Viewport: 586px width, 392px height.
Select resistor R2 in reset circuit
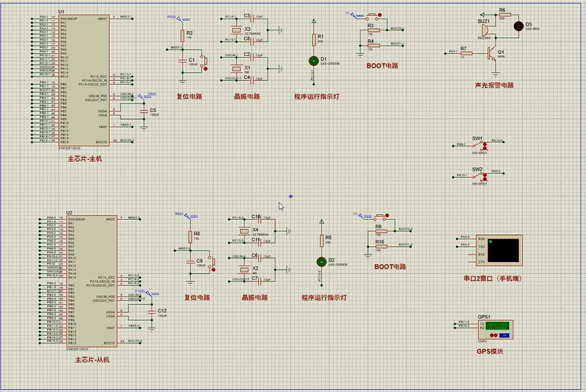point(181,35)
